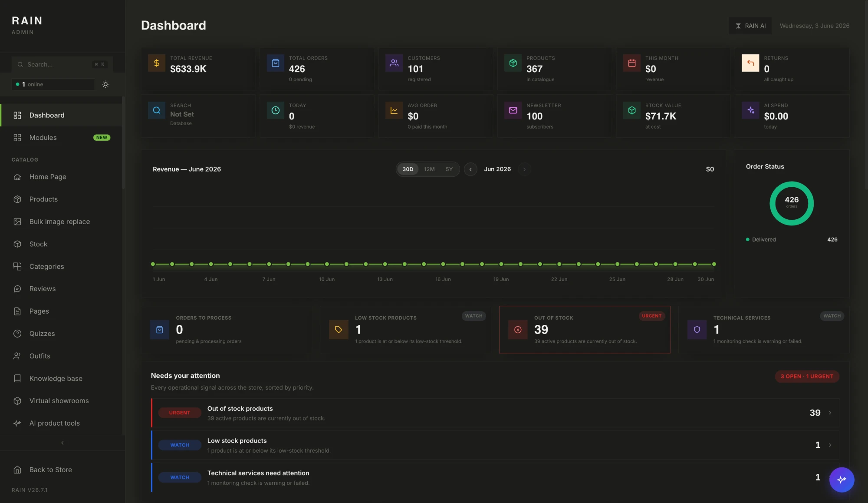Click the sidebar vertical scrollbar
The image size is (868, 503).
[x=124, y=143]
